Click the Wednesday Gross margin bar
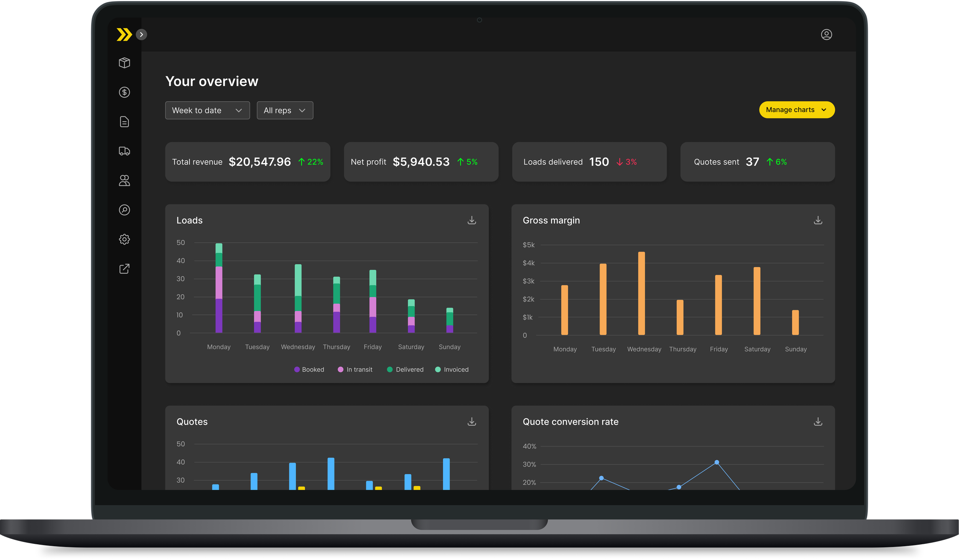Viewport: 959px width, 560px height. click(x=641, y=293)
